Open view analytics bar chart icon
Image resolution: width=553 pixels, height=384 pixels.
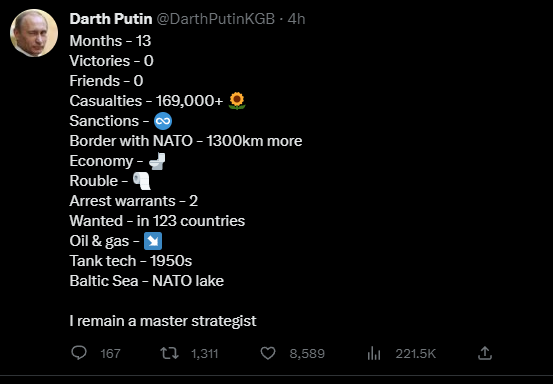[x=374, y=353]
